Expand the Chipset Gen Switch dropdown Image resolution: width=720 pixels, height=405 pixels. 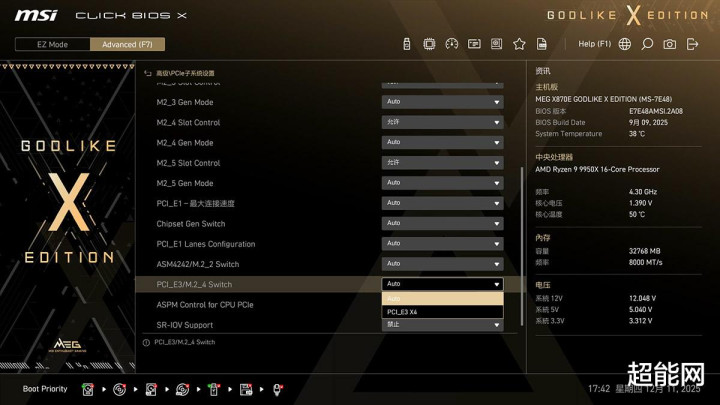[x=442, y=223]
